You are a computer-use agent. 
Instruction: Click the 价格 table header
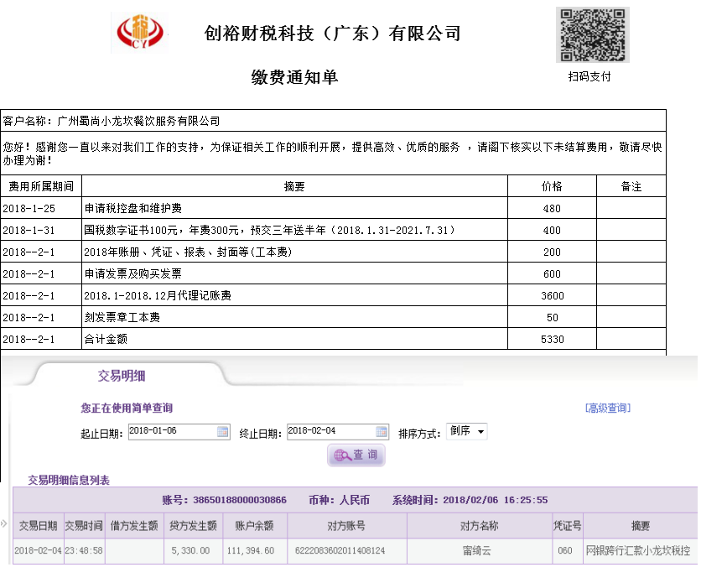click(x=552, y=186)
